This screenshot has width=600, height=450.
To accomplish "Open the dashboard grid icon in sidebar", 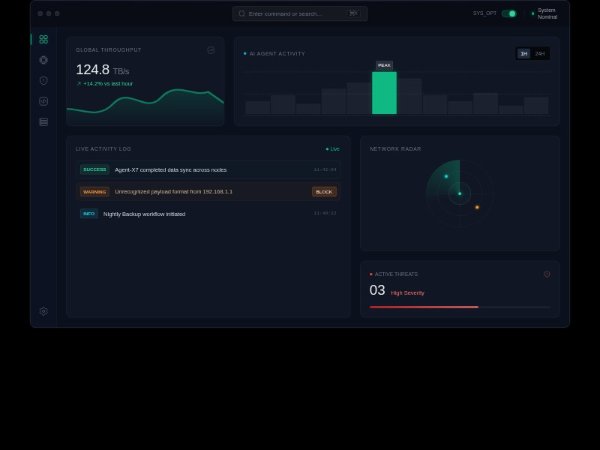I will (43, 39).
